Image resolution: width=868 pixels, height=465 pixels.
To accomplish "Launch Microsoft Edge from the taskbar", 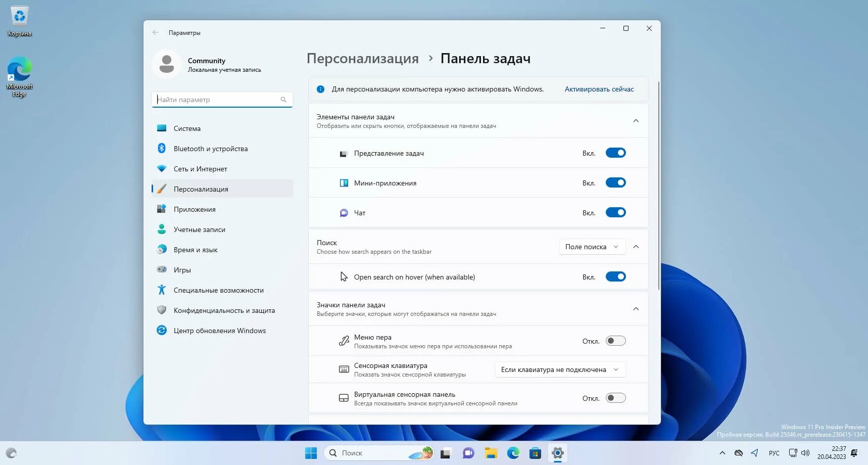I will [513, 453].
